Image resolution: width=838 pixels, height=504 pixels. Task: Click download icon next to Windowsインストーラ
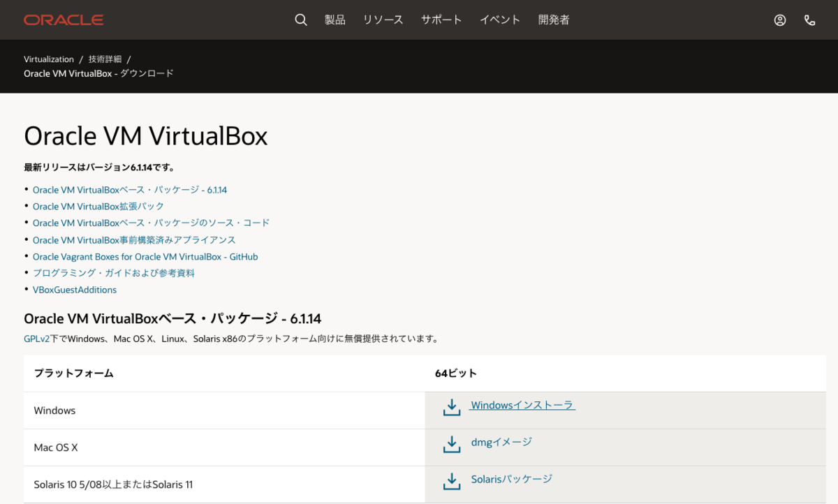452,408
